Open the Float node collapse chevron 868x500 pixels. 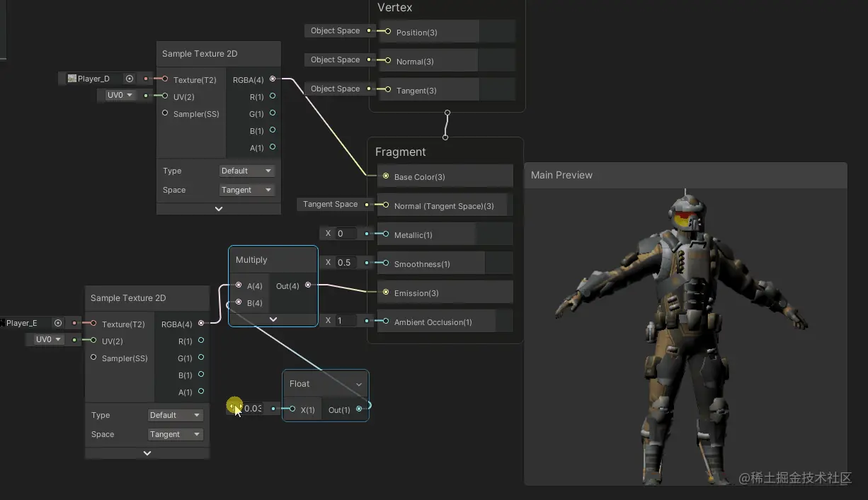pos(359,385)
